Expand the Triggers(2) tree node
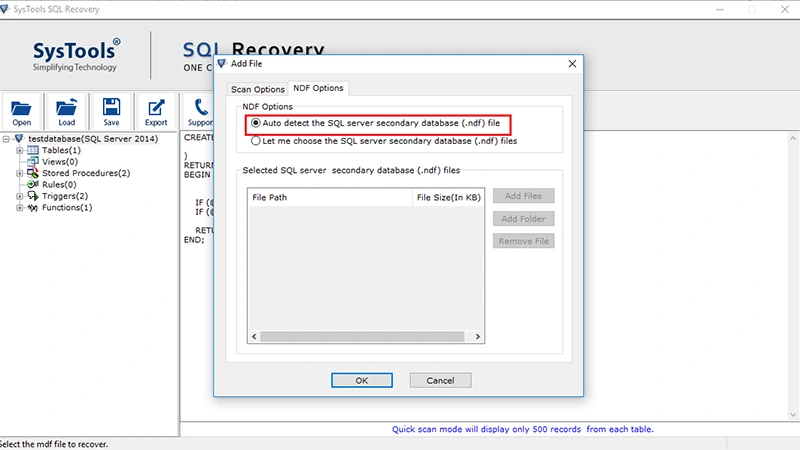This screenshot has width=800, height=450. point(19,196)
